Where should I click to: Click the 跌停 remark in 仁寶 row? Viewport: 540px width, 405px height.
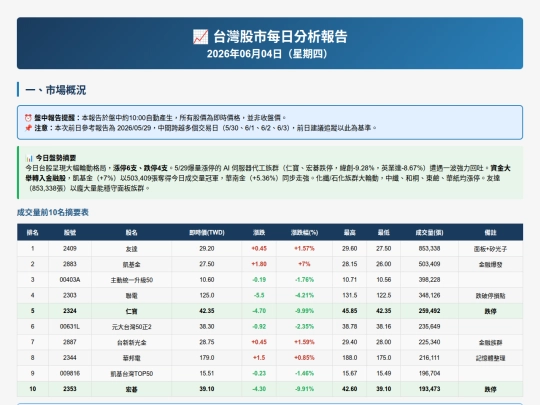(490, 311)
